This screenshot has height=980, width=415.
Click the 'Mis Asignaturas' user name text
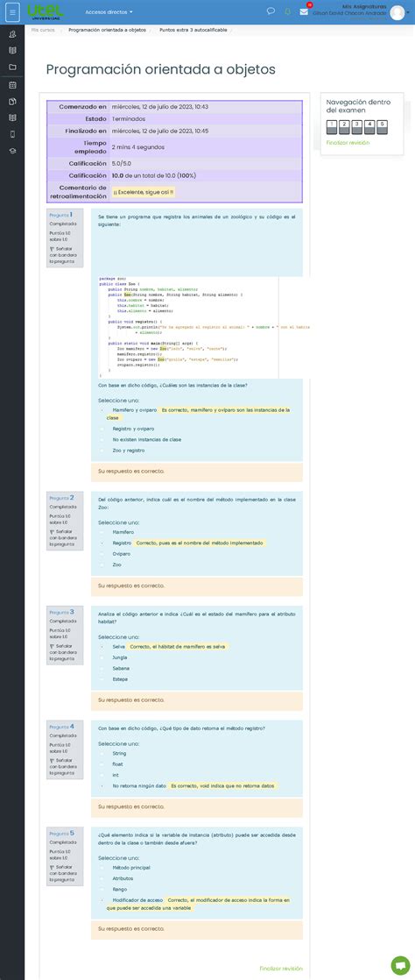[364, 6]
